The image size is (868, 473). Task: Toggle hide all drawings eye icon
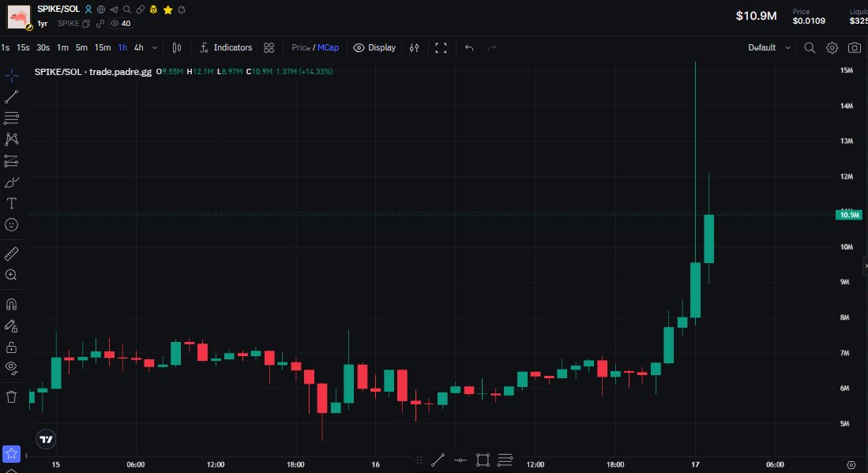click(11, 369)
